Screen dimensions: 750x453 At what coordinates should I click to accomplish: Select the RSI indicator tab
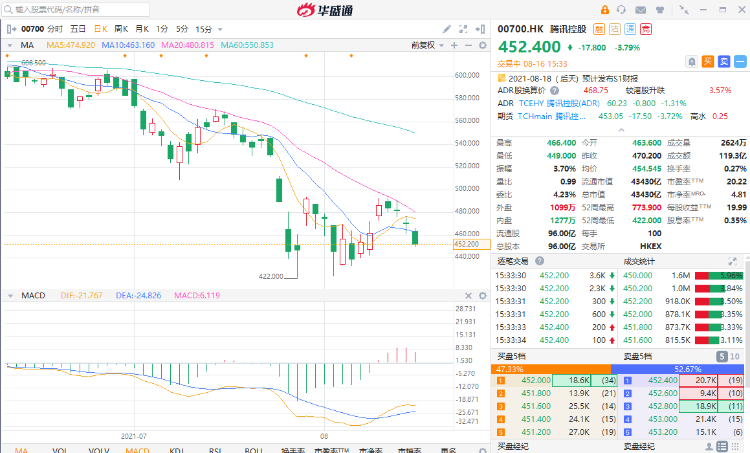(x=215, y=450)
